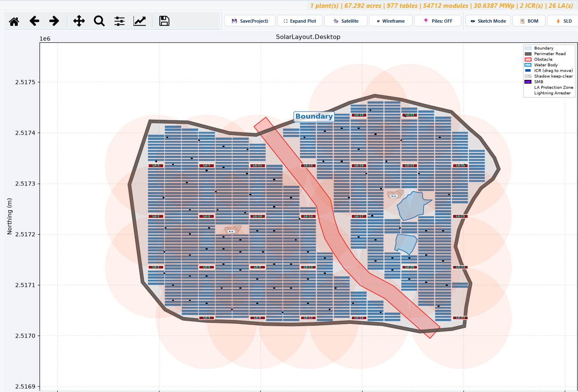Go back to the previous plot view
578x392 pixels.
point(35,21)
